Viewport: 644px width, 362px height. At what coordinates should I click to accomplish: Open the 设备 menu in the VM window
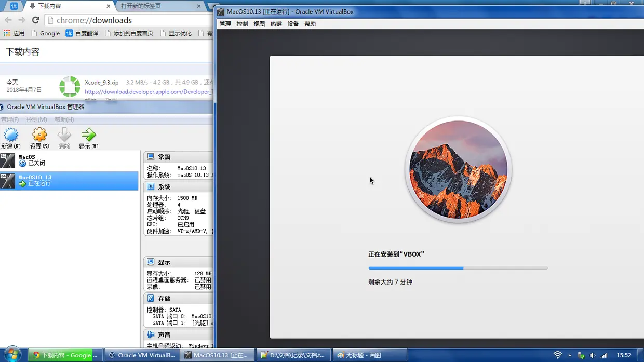(x=293, y=23)
